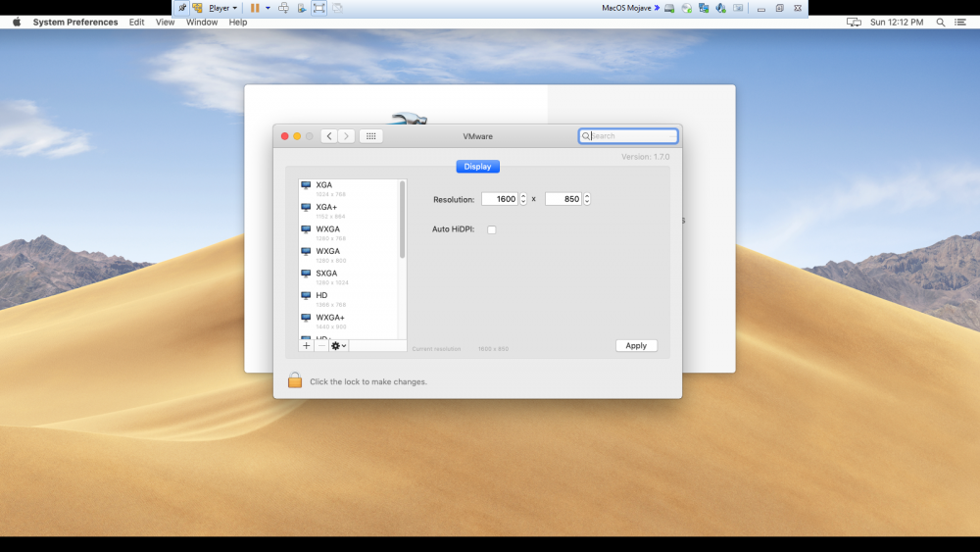The height and width of the screenshot is (552, 980).
Task: Add a resolution with the plus button
Action: [306, 346]
